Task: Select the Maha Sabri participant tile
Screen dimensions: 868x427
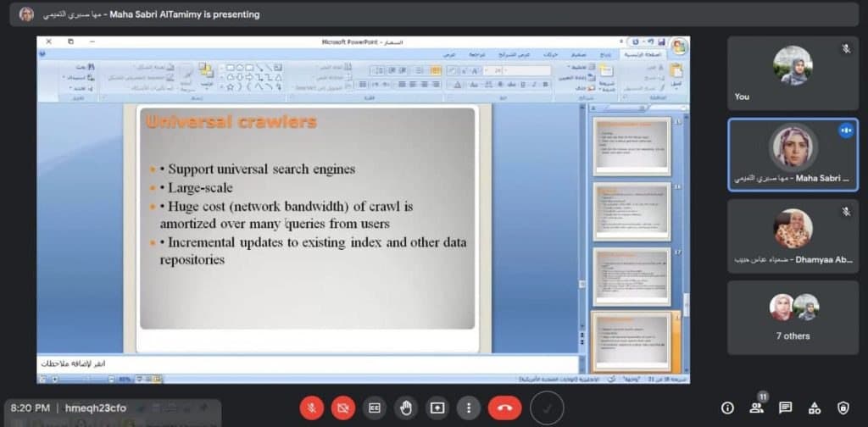Action: [x=793, y=154]
